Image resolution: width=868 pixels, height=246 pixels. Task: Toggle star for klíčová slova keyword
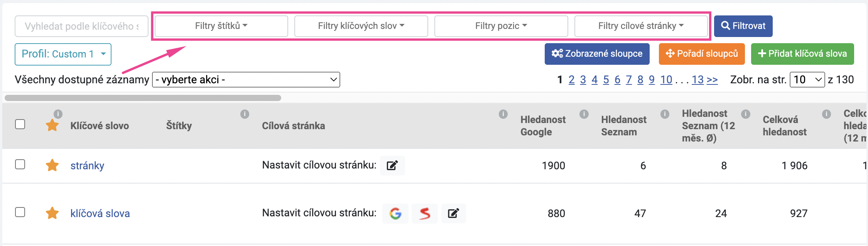[52, 213]
